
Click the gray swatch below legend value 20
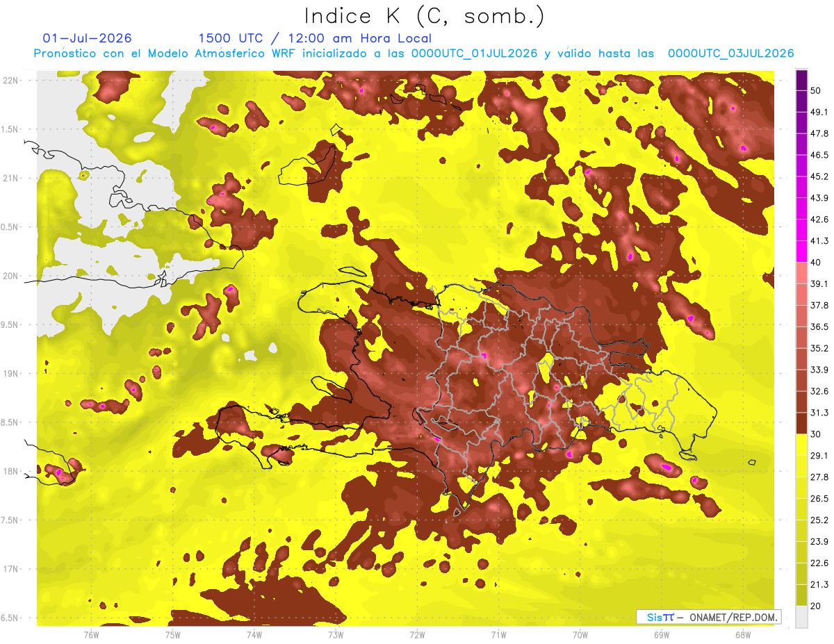(x=801, y=617)
